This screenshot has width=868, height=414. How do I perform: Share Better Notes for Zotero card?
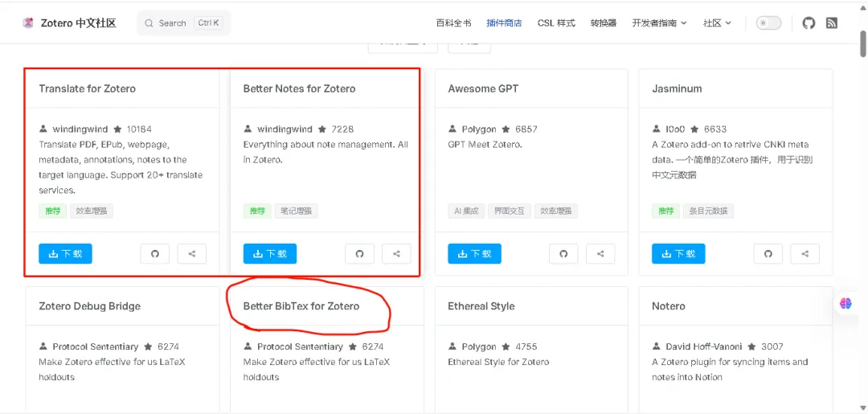pos(396,253)
